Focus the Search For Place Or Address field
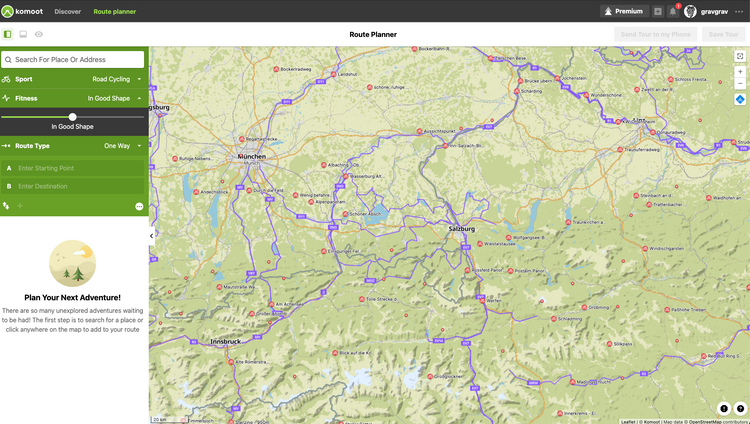The height and width of the screenshot is (424, 750). (x=72, y=59)
